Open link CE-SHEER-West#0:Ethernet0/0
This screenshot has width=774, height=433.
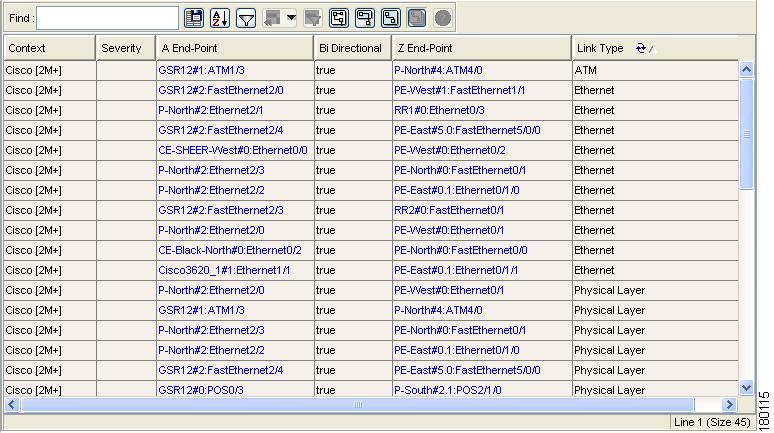point(232,150)
